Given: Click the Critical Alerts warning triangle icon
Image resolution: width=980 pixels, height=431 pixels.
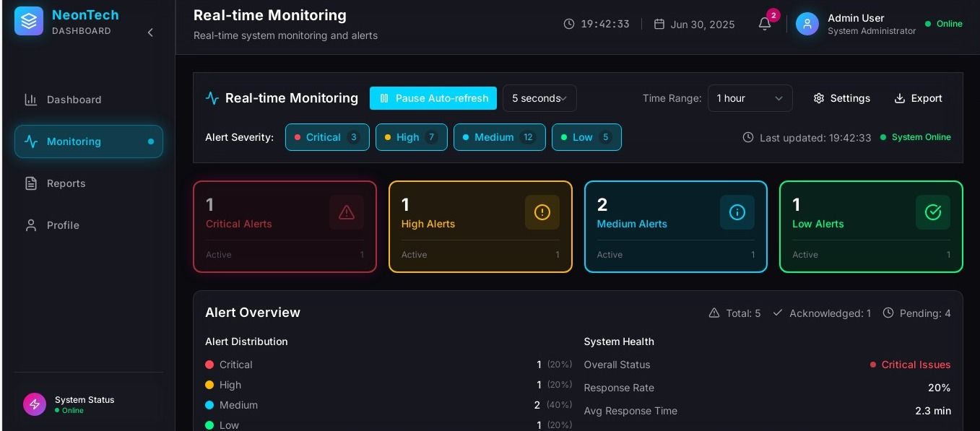Looking at the screenshot, I should tap(347, 212).
